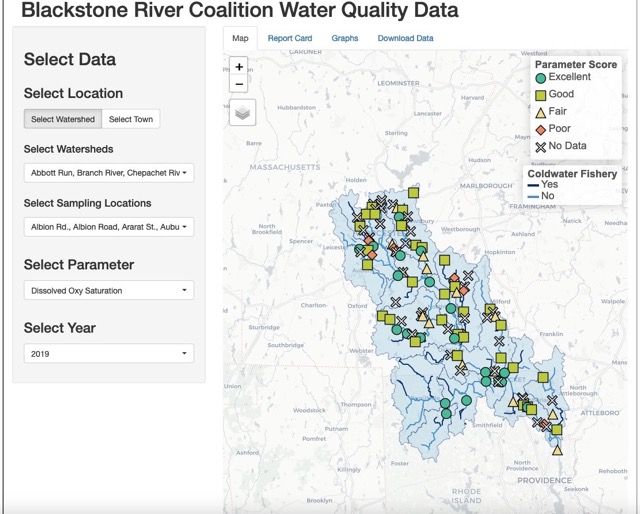Click the Poor legend diamond icon
The width and height of the screenshot is (640, 514).
click(540, 130)
